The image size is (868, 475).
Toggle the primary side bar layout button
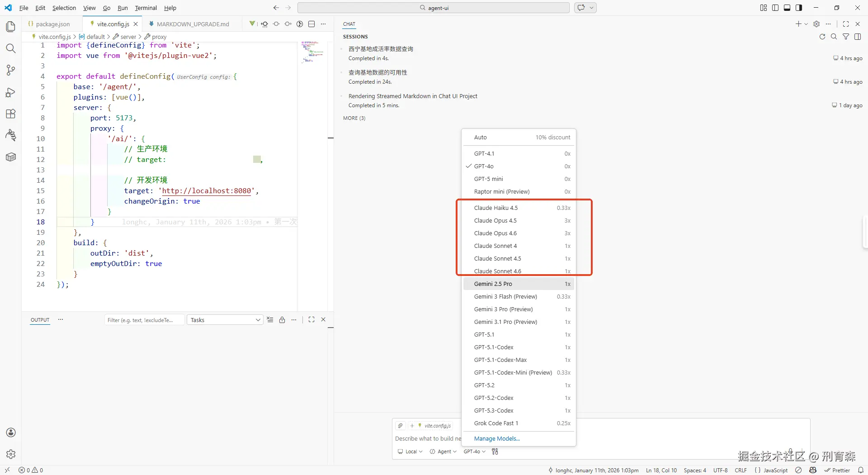[x=775, y=8]
